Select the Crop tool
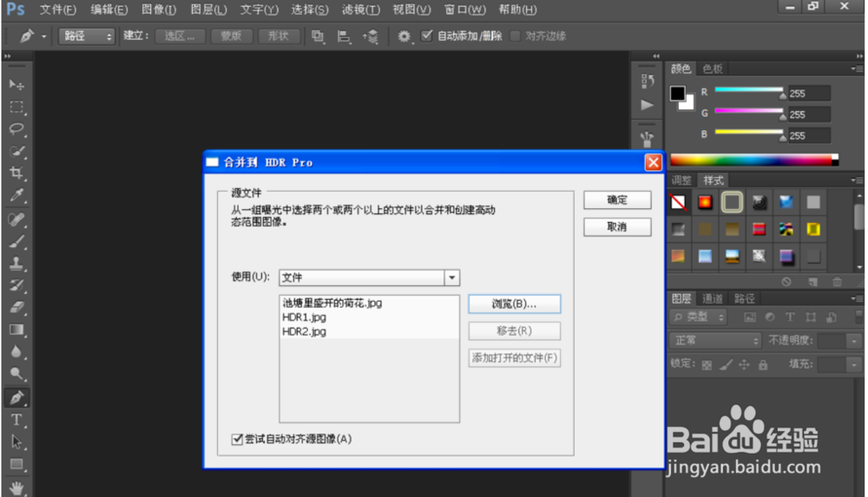Screen dimensions: 868x497 pyautogui.click(x=16, y=173)
